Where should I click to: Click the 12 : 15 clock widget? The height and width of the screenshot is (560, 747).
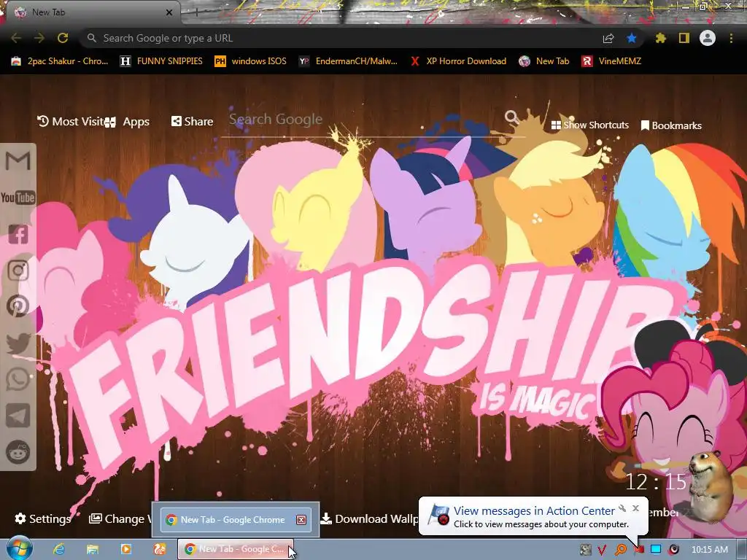tap(656, 482)
